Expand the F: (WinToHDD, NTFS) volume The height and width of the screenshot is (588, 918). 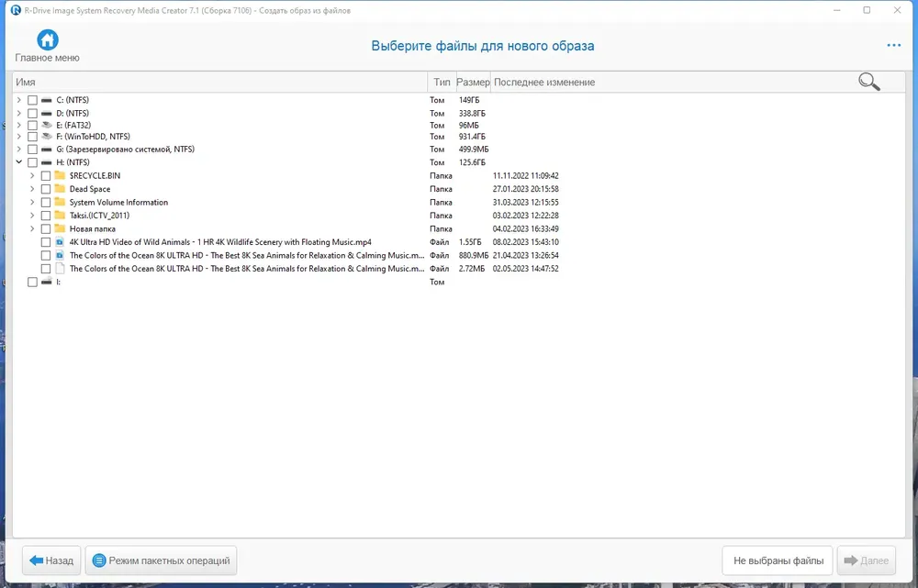[x=18, y=137]
